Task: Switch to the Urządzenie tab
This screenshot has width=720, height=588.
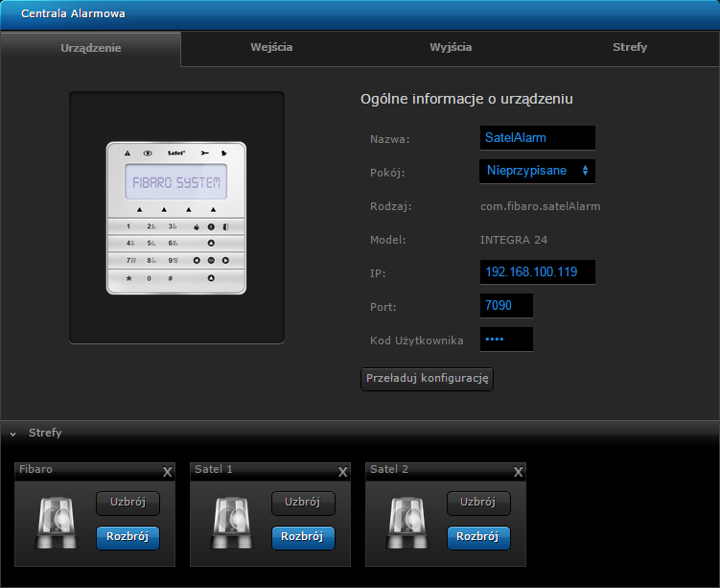Action: tap(91, 48)
